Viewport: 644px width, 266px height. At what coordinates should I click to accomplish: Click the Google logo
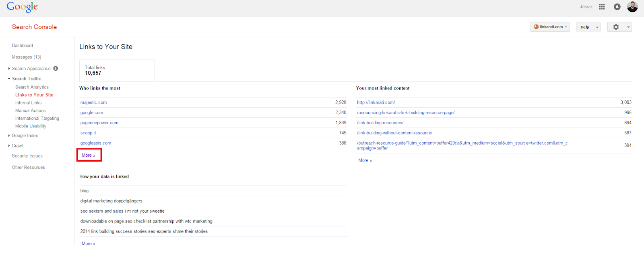(22, 7)
